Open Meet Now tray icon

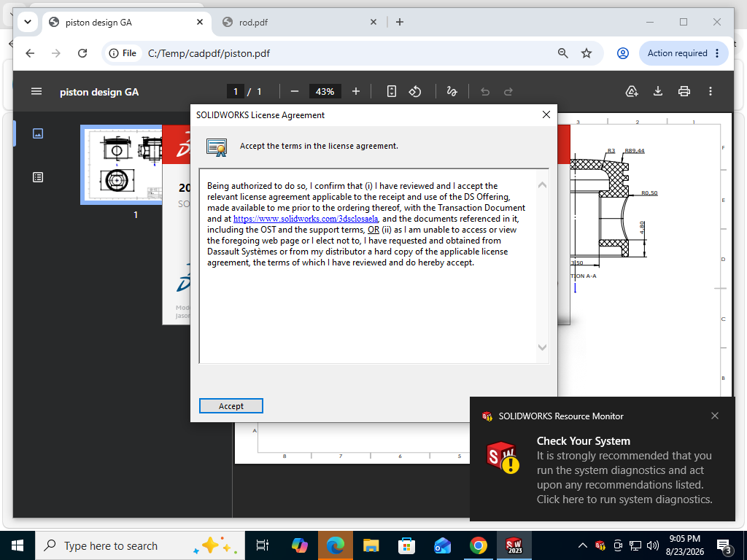[x=618, y=545]
